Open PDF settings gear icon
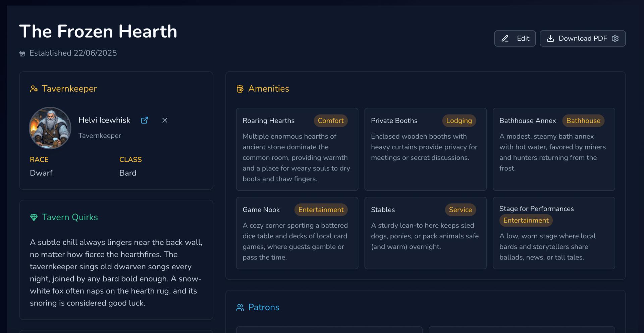 point(615,39)
